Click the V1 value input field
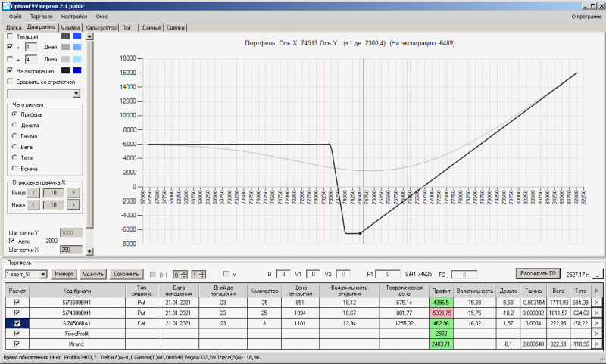606x364 pixels. tap(313, 275)
